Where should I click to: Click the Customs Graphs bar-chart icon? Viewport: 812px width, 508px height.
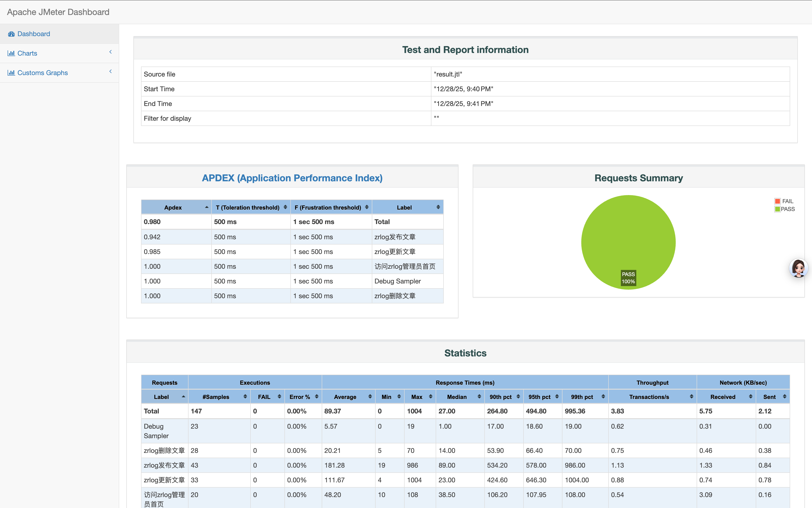(11, 73)
